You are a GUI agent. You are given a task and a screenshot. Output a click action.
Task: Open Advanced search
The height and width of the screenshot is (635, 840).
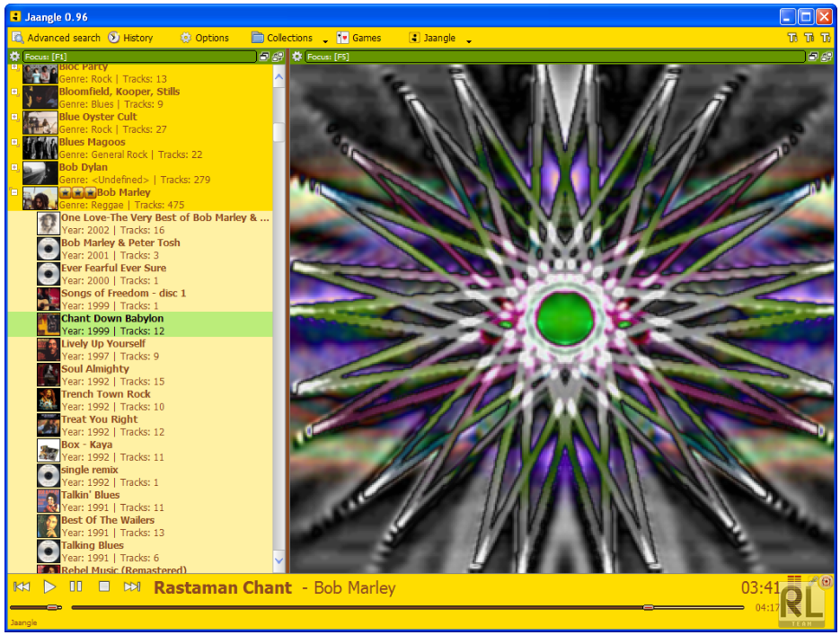56,38
